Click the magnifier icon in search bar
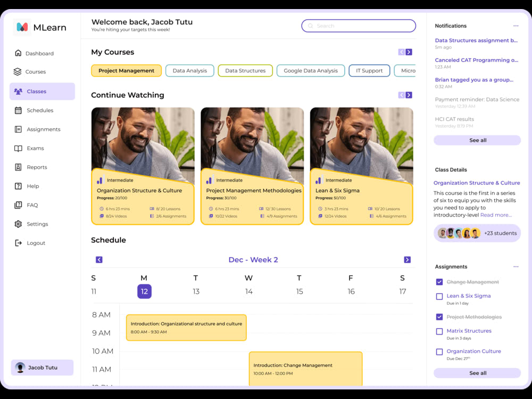This screenshot has height=399, width=532. [x=310, y=26]
